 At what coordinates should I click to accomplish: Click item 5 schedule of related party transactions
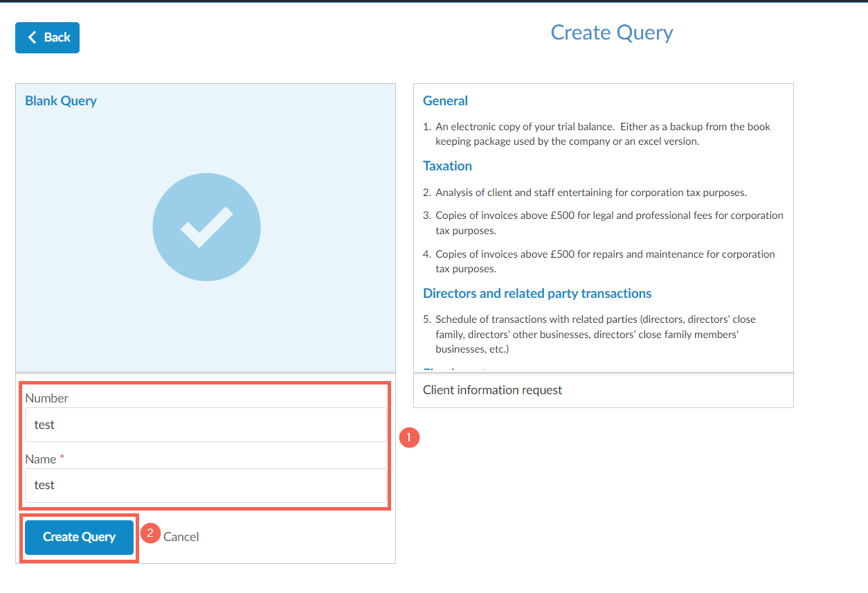click(589, 335)
